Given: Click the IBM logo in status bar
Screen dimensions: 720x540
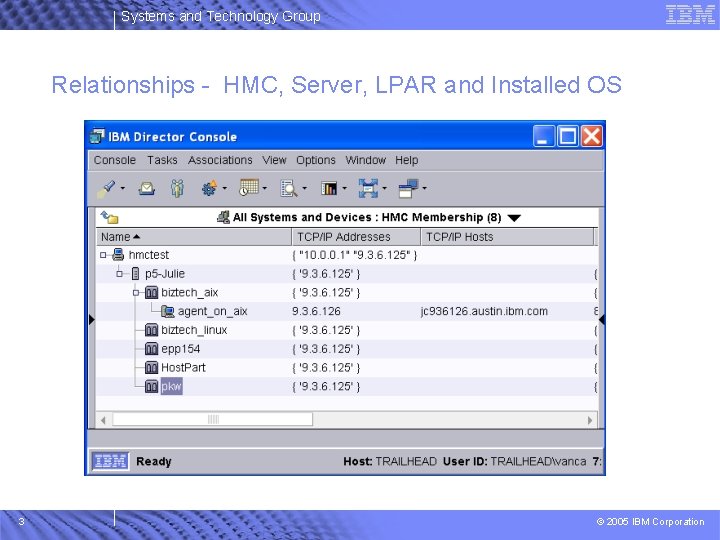Looking at the screenshot, I should (110, 461).
